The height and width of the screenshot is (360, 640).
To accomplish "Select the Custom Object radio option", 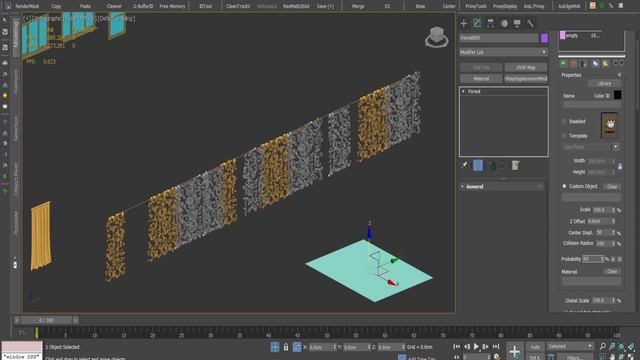I will tap(564, 186).
